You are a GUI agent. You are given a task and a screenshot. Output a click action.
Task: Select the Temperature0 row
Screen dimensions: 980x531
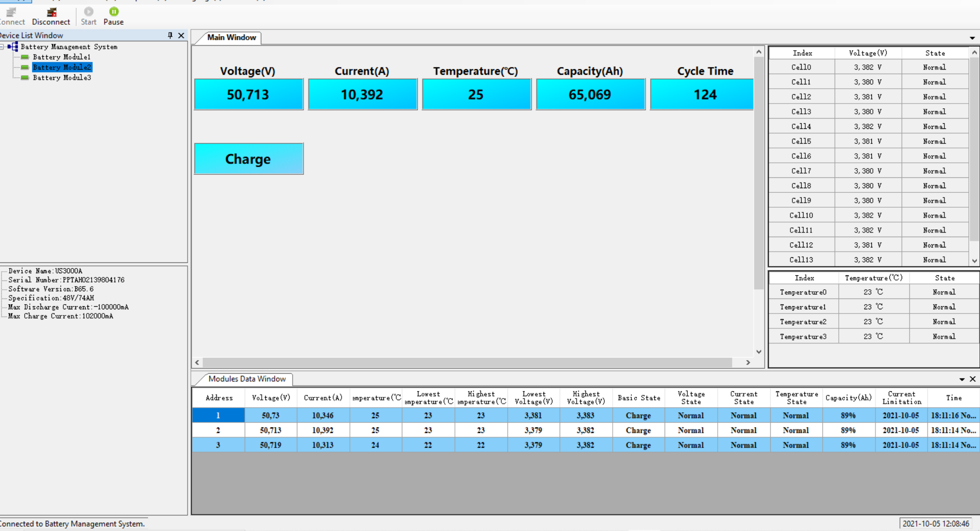click(x=874, y=292)
